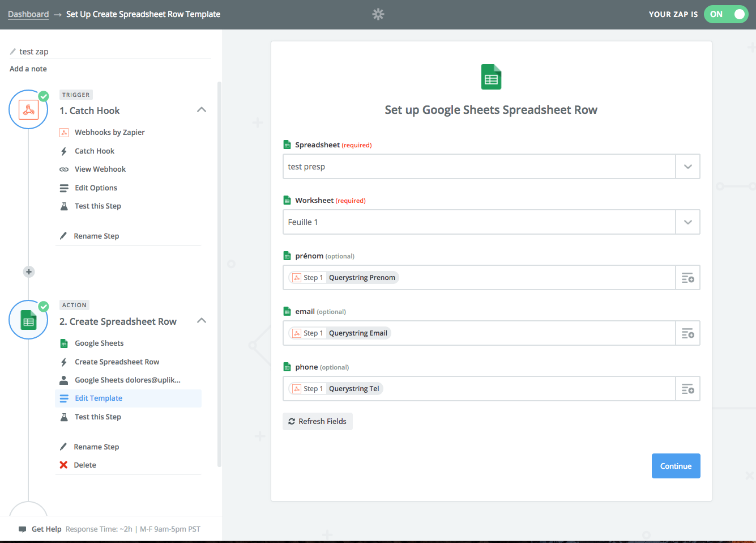Click the red Delete step option
This screenshot has width=756, height=543.
[x=84, y=465]
